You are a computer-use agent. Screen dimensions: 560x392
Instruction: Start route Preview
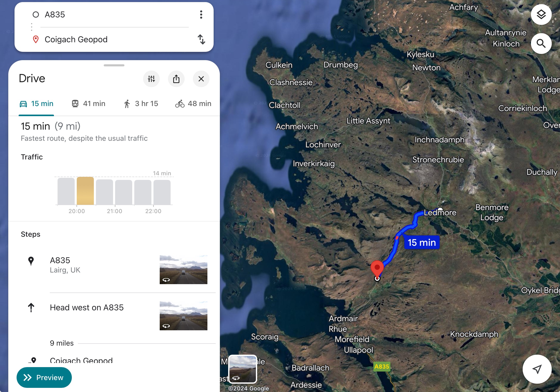[44, 377]
